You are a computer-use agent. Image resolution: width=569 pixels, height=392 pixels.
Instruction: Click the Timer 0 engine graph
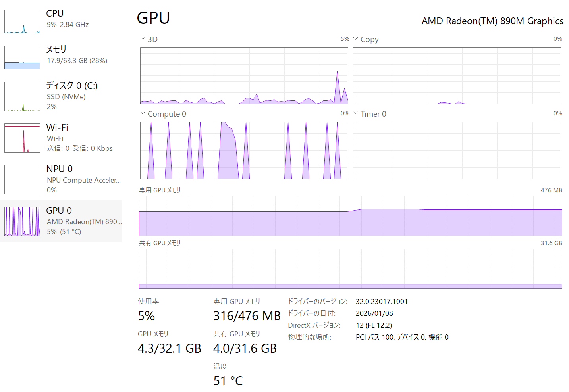[x=457, y=150]
